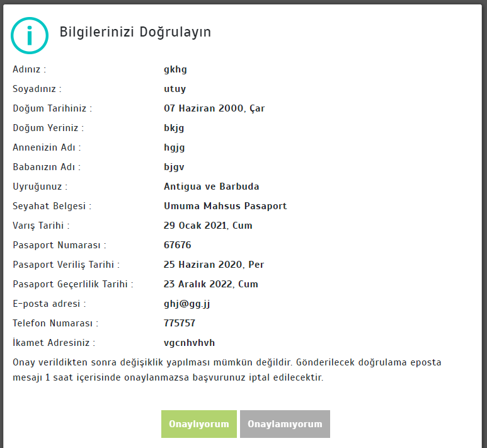Viewport: 487px width, 448px height.
Task: Click the Onaylamıyorum reject button
Action: (285, 424)
